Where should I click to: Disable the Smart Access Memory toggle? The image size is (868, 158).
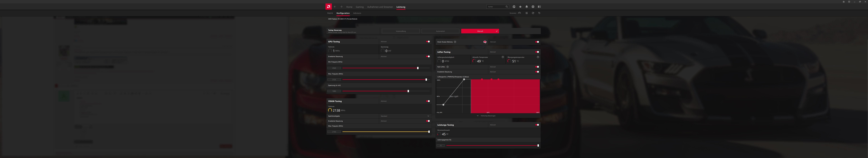click(x=537, y=42)
